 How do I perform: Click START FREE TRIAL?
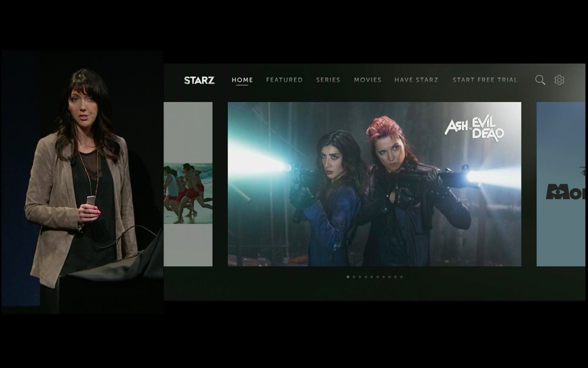tap(485, 80)
